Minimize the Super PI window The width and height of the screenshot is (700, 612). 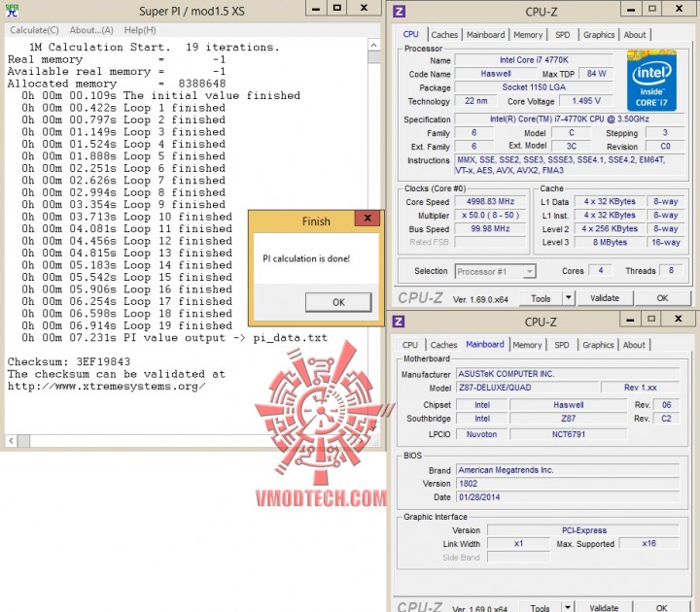point(316,9)
